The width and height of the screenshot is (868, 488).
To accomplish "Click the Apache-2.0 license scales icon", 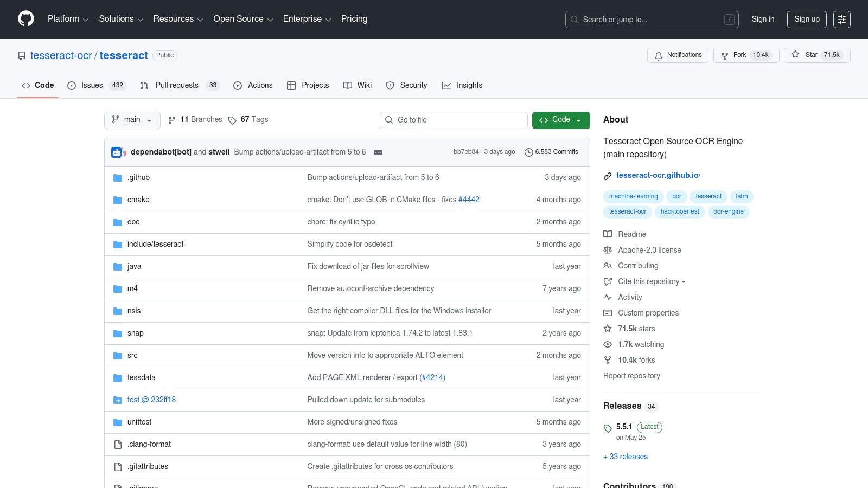I will 608,249.
